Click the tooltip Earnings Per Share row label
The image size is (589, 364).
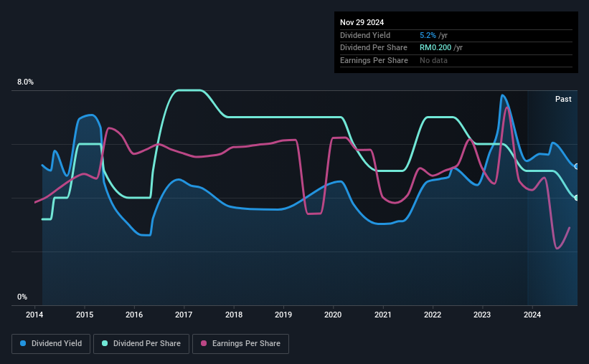tap(374, 60)
